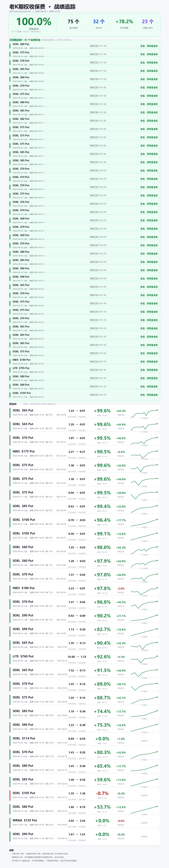
Task: Open the 持仓中 section header
Action: coord(13,404)
